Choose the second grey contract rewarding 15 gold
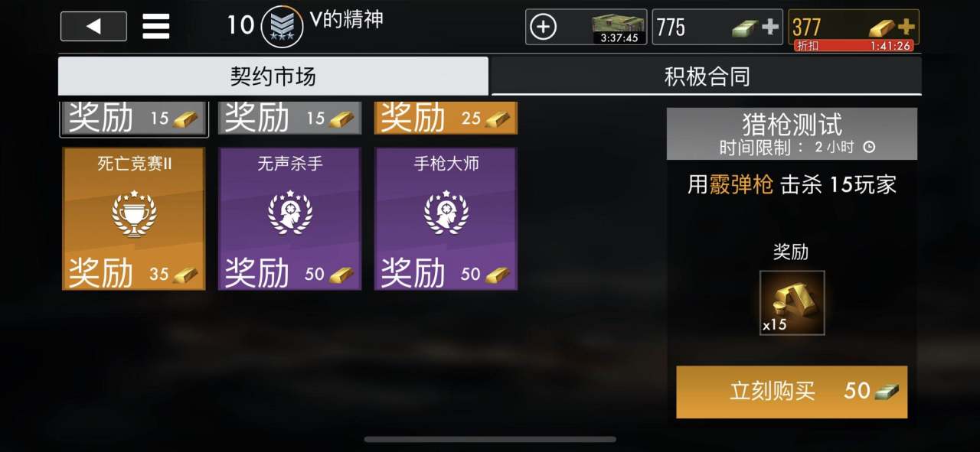980x452 pixels. tap(289, 118)
